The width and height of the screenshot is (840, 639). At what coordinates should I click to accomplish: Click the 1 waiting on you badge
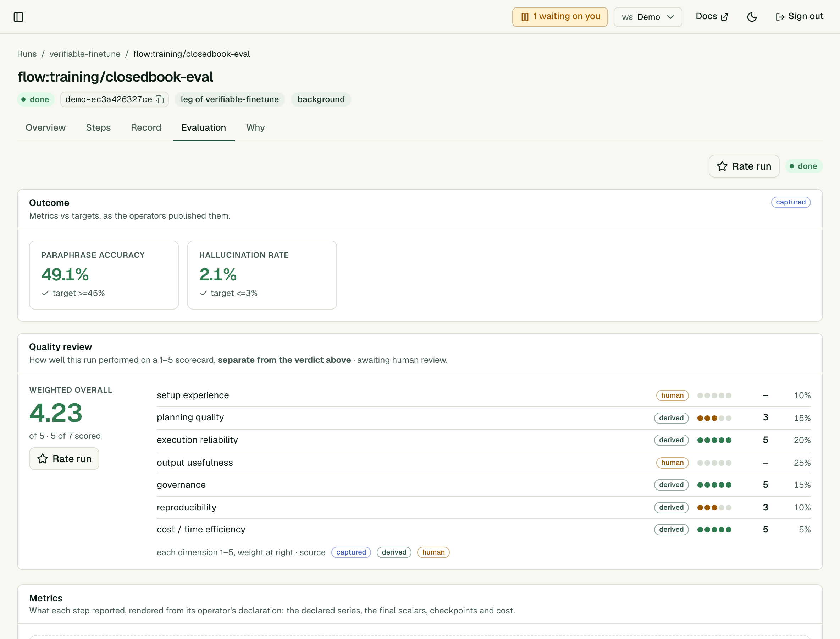click(560, 17)
